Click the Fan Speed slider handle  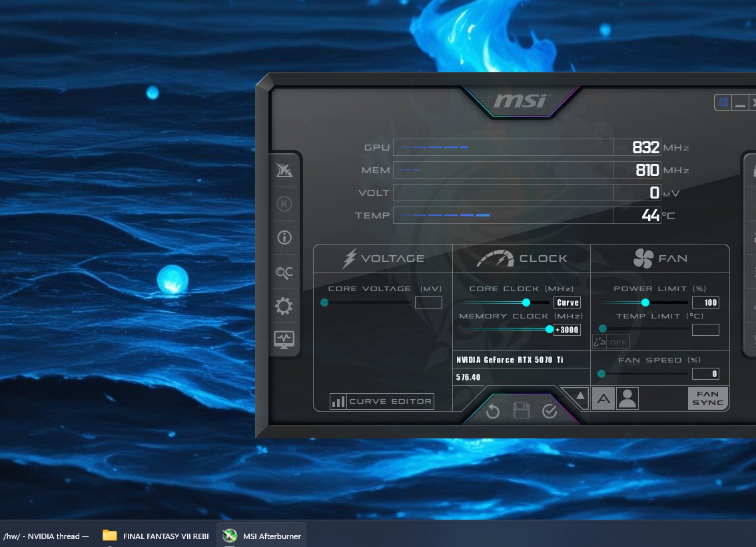(x=601, y=373)
